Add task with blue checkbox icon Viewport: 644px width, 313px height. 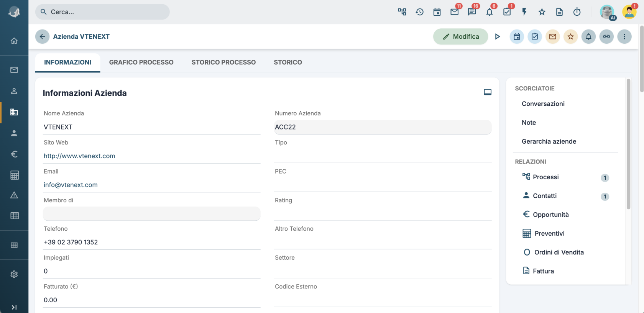535,36
